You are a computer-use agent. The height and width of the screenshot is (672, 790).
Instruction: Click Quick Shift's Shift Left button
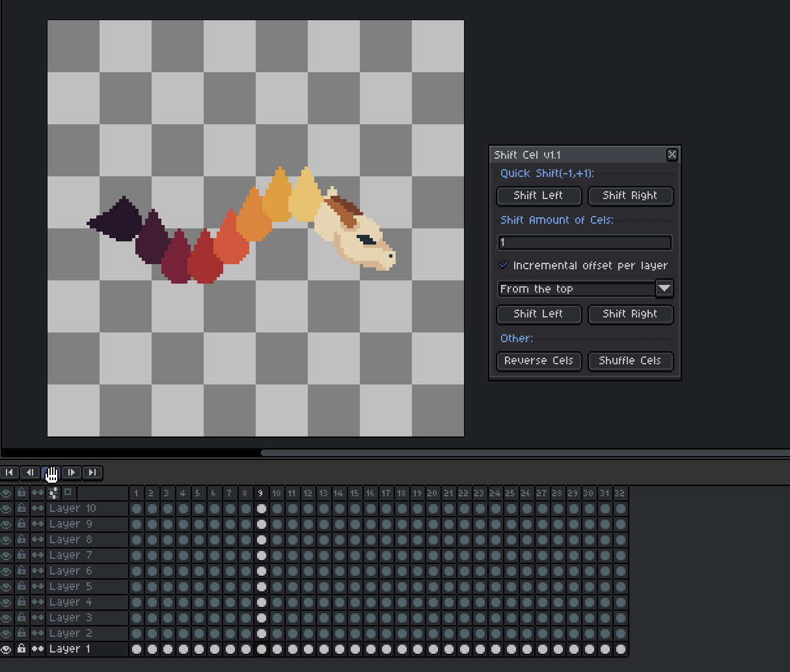[x=539, y=196]
